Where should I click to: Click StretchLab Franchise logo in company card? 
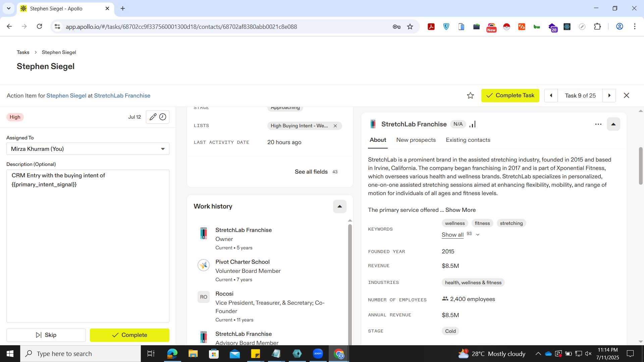[x=373, y=124]
